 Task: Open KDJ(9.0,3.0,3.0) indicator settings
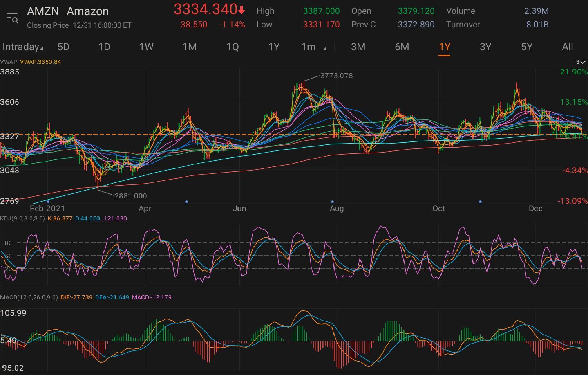click(x=22, y=218)
